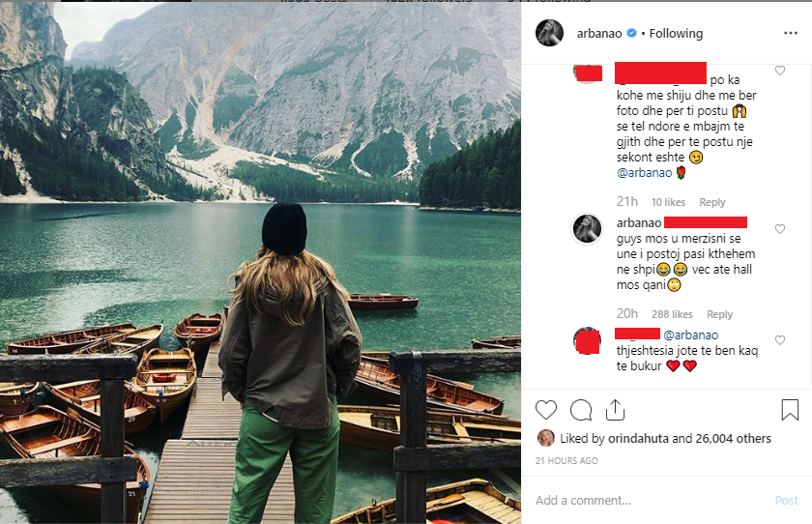The image size is (812, 524).
Task: Save the post with the bookmark icon
Action: (x=790, y=410)
